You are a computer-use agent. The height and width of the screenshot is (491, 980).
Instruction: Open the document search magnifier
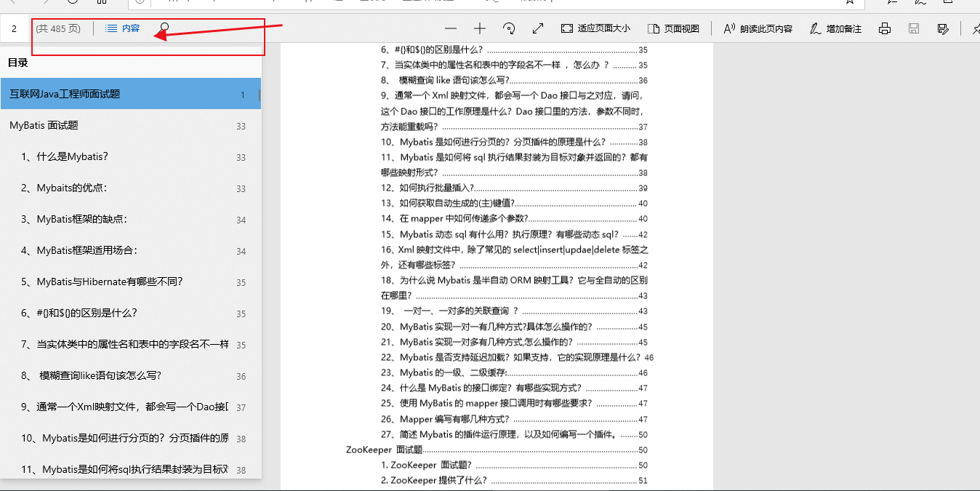click(164, 28)
